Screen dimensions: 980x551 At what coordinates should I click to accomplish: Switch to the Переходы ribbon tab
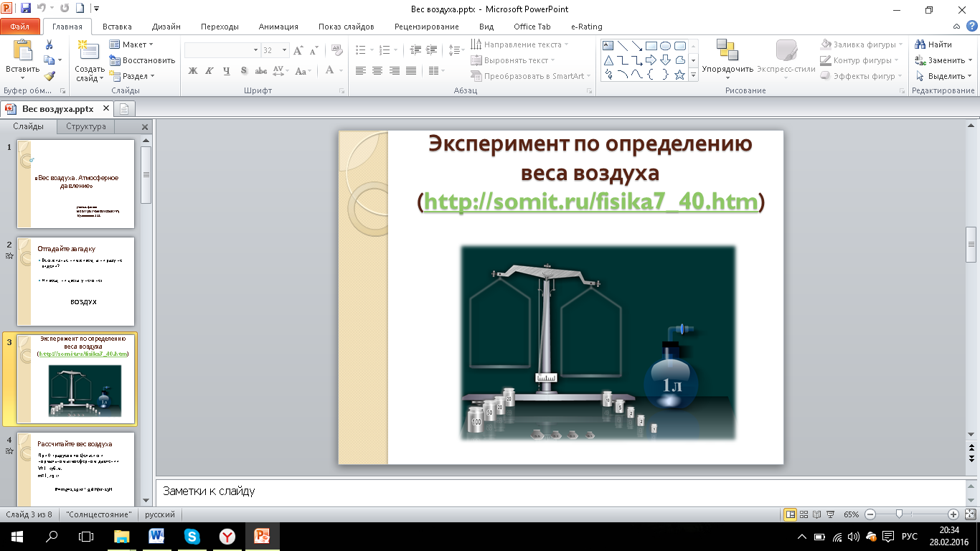tap(220, 27)
